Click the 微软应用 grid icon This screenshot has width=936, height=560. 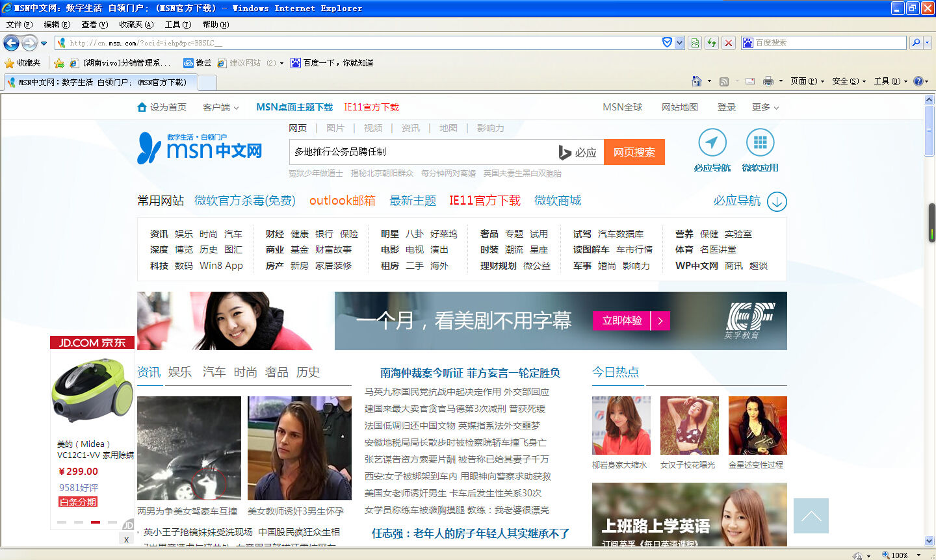point(760,143)
